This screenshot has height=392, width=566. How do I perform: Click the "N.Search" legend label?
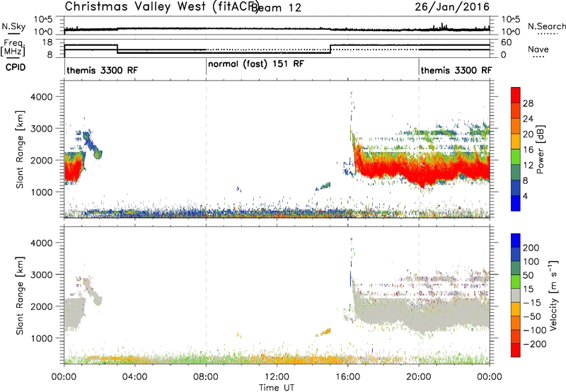pos(546,26)
